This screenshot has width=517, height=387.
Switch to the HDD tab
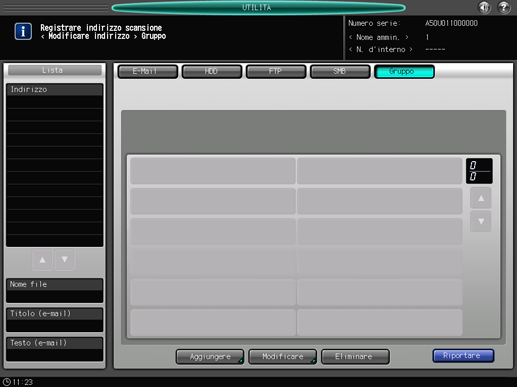(x=212, y=71)
